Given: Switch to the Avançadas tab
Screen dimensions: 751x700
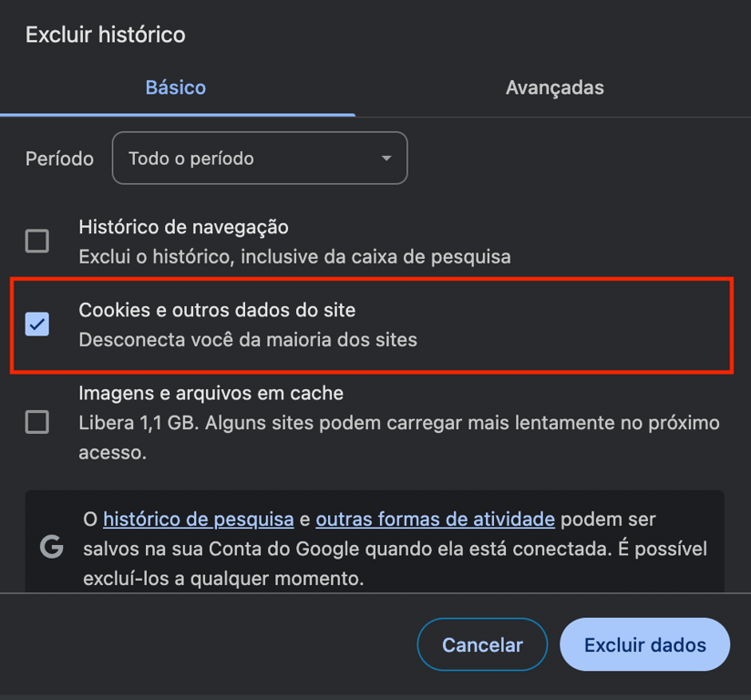Looking at the screenshot, I should (554, 87).
